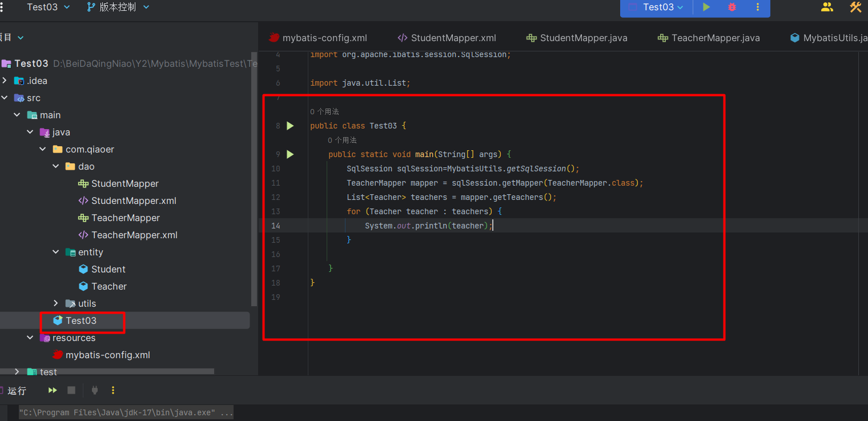Click on println in line 14

(x=431, y=226)
